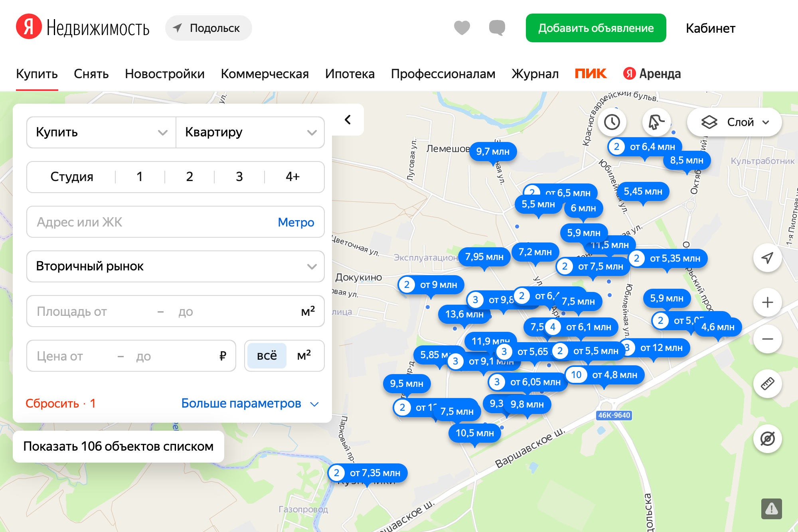Open cluster marker от 7,35 млн
Viewport: 798px width, 532px height.
(x=367, y=473)
